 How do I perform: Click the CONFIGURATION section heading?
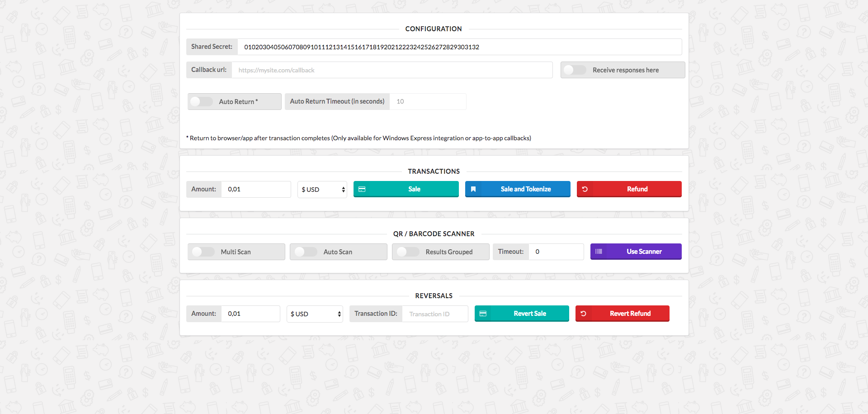434,29
